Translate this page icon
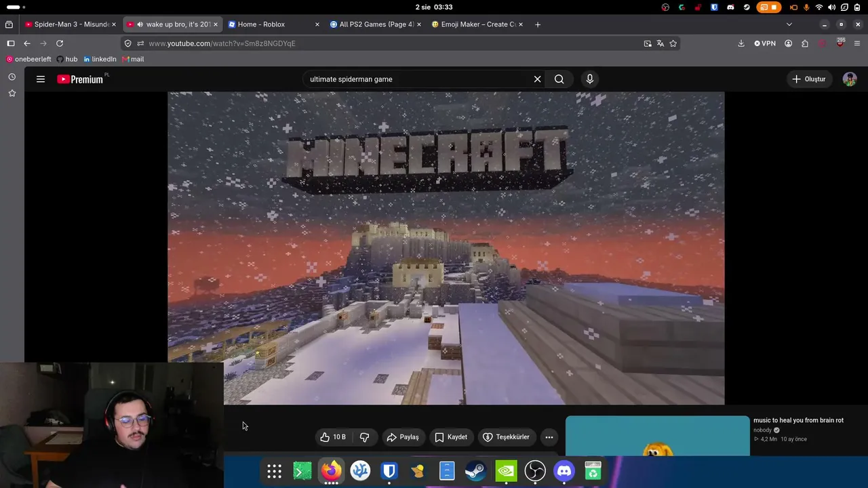This screenshot has height=488, width=868. 660,43
